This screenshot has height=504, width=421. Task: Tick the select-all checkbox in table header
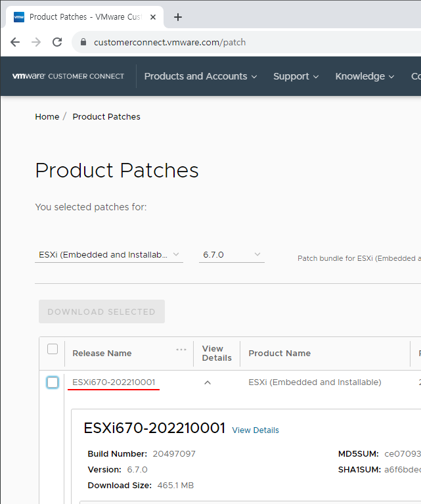point(53,349)
